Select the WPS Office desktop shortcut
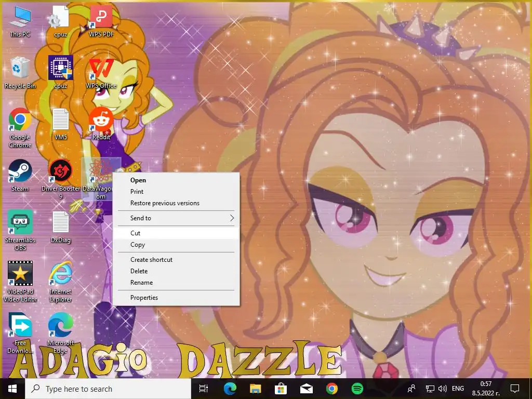 [101, 73]
